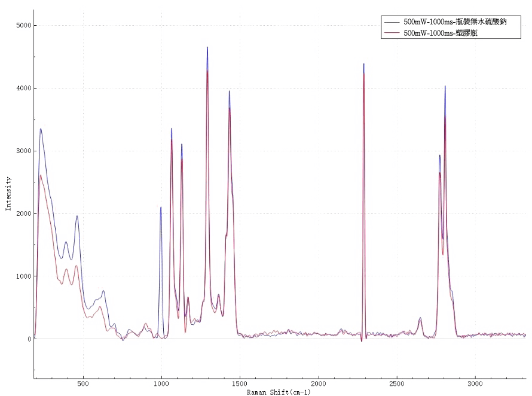Image resolution: width=532 pixels, height=396 pixels.
Task: Select the 0 tick label on y-axis
Action: (29, 339)
